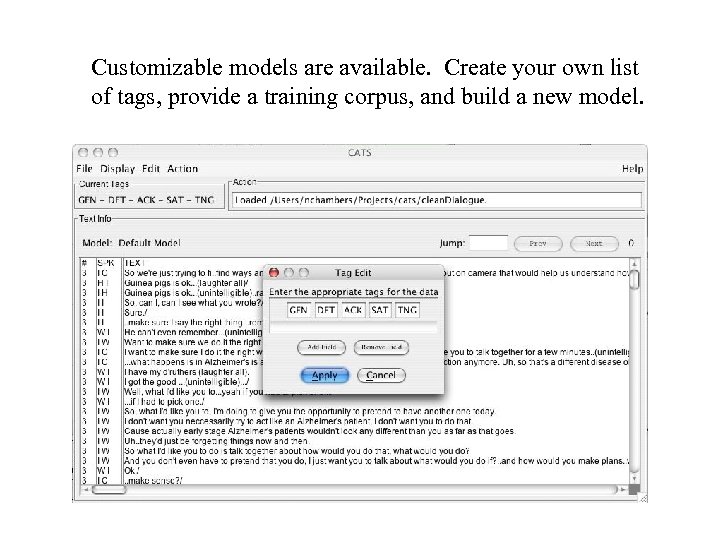The image size is (720, 540).
Task: Click the scroll right arrow
Action: click(623, 489)
